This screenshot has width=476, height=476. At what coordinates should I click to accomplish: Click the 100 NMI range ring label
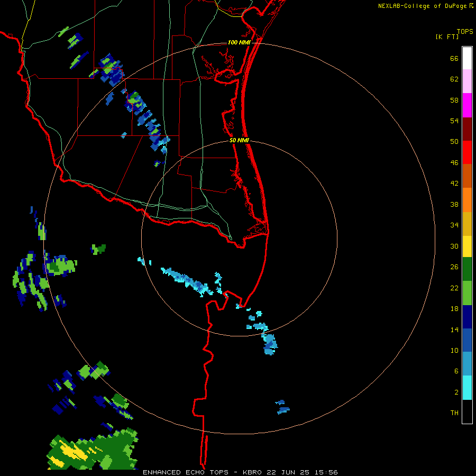click(x=239, y=42)
